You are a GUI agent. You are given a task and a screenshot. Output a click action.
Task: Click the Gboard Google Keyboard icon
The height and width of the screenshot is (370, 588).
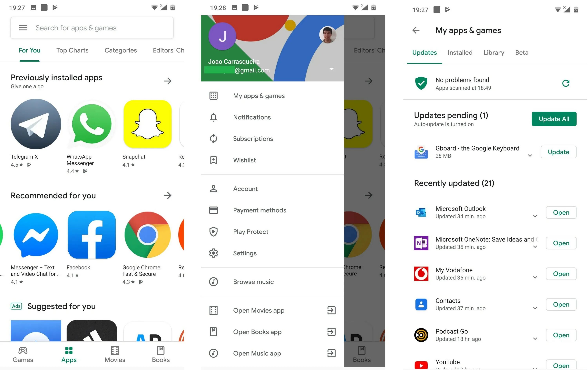[x=421, y=151]
